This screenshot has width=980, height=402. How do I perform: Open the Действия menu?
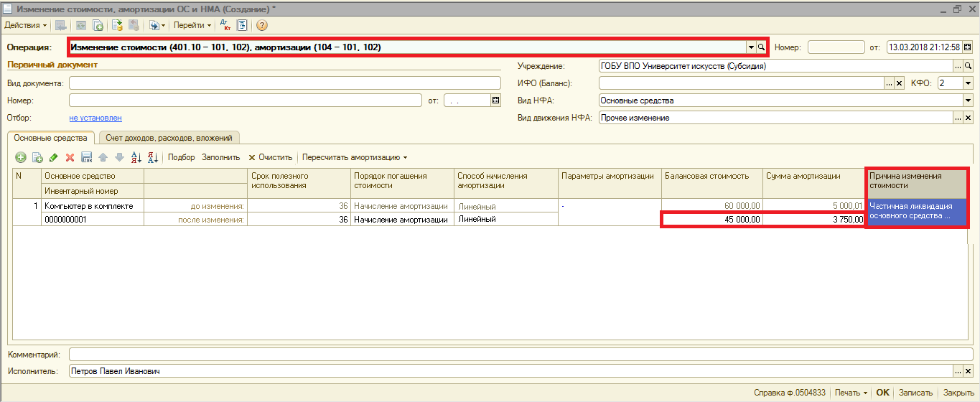pos(26,25)
